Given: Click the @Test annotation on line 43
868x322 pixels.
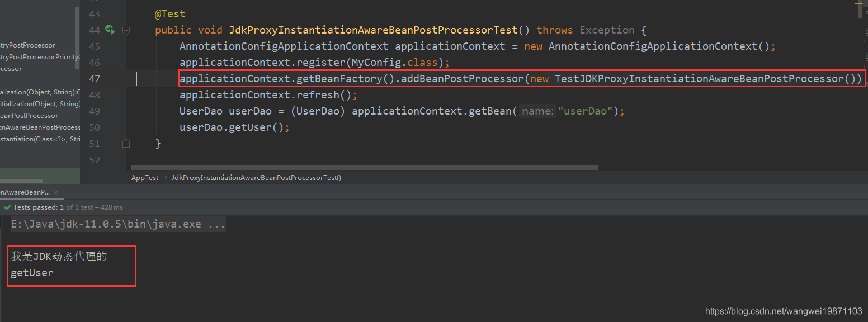Looking at the screenshot, I should coord(170,14).
